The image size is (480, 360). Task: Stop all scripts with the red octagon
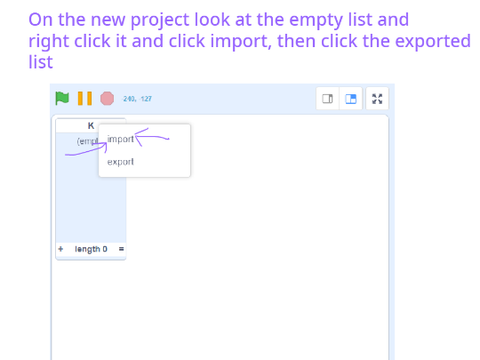(x=107, y=98)
